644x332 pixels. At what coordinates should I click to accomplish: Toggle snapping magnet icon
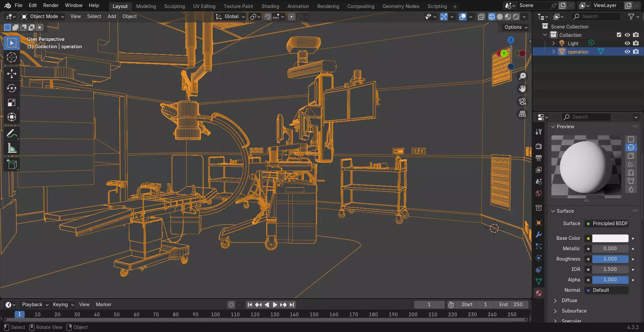[267, 17]
